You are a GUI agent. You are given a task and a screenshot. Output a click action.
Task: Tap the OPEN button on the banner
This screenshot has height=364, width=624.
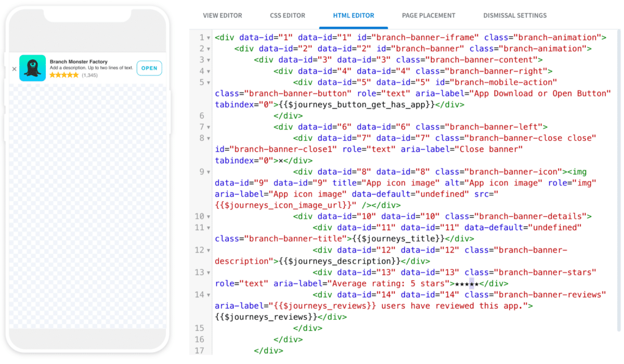coord(149,68)
